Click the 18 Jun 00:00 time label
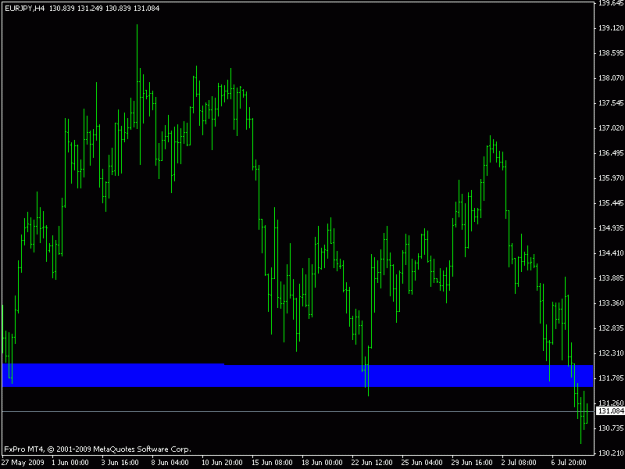The width and height of the screenshot is (625, 469). tap(322, 463)
